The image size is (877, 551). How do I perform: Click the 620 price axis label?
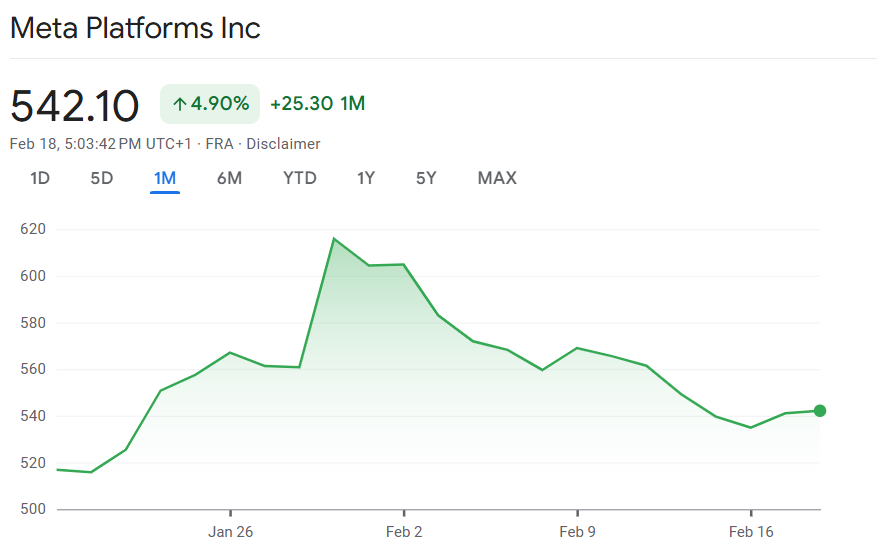33,229
